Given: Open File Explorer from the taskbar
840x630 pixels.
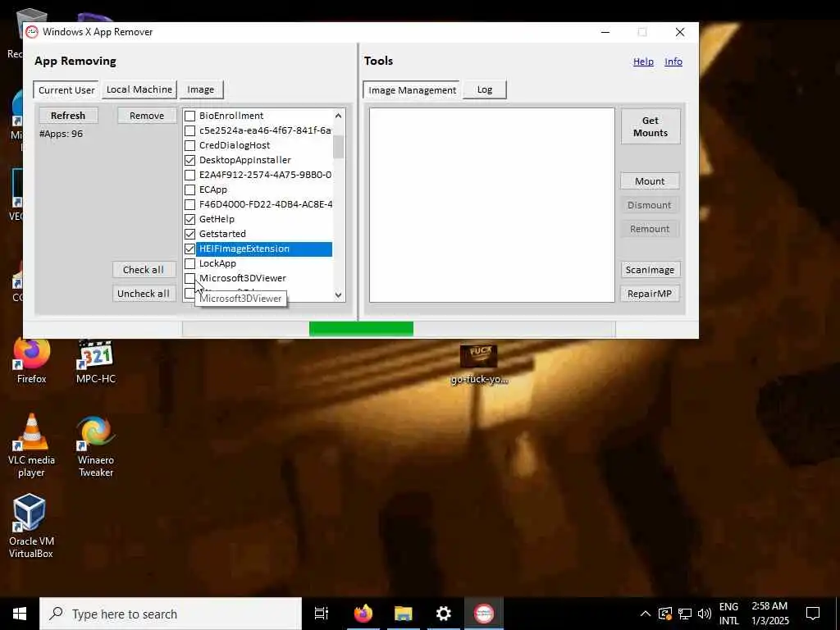Looking at the screenshot, I should (x=404, y=614).
